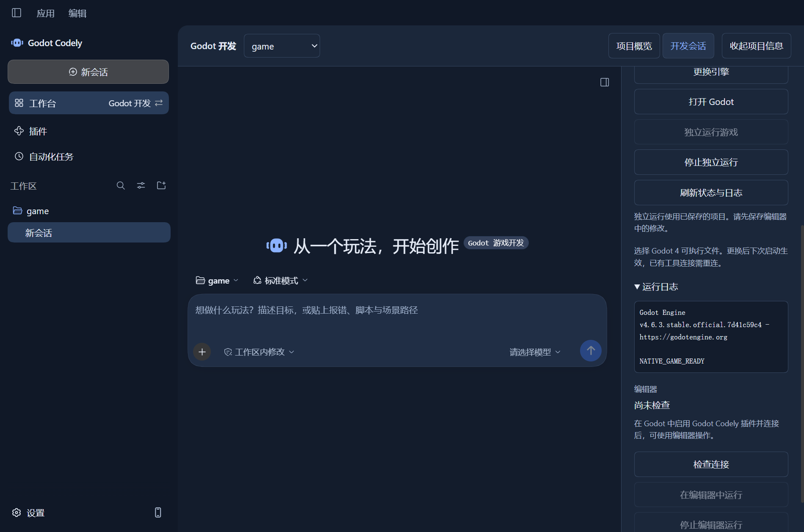Click 收起项目信息 button
Screen dimensions: 804x532
point(756,46)
